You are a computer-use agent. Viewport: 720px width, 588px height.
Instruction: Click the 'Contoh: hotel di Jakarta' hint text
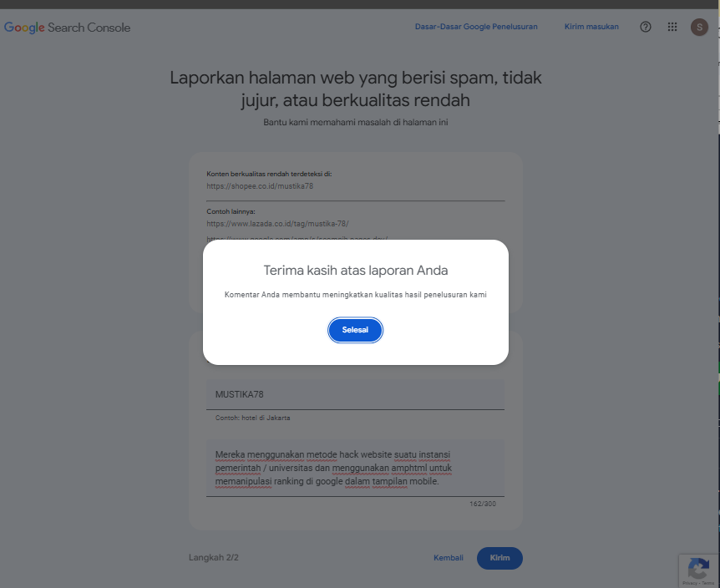coord(252,418)
